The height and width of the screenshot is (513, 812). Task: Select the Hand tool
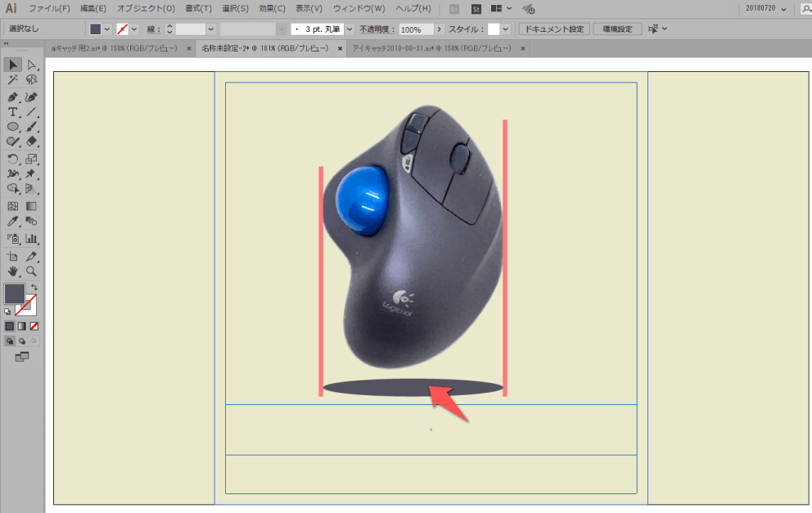pos(13,271)
